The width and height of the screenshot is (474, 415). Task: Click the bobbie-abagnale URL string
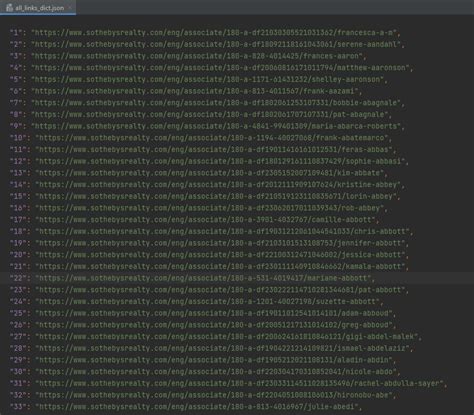click(x=216, y=103)
